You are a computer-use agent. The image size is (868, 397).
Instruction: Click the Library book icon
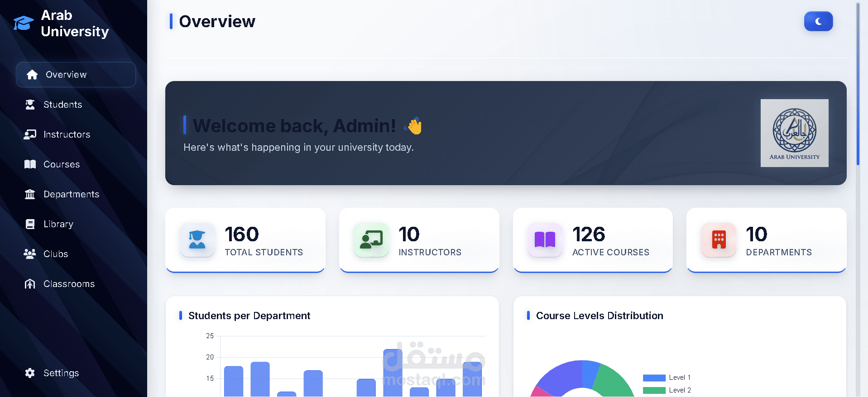tap(30, 224)
